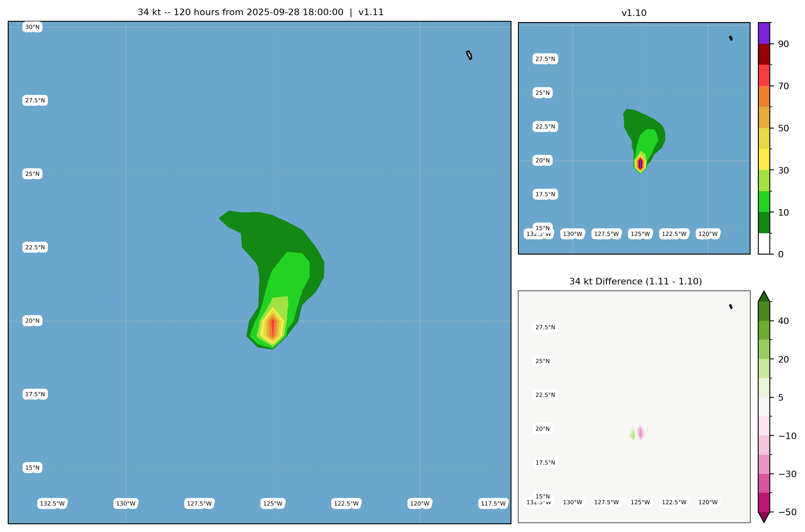Click the 22.5°N label in the v1.10 panel
Viewport: 805px width, 532px height.
pos(545,126)
